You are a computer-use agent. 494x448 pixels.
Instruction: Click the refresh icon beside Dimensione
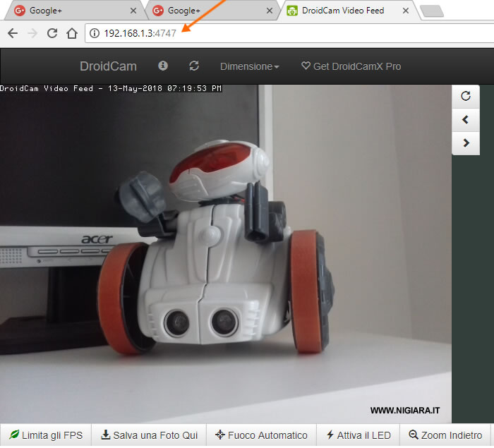point(194,66)
